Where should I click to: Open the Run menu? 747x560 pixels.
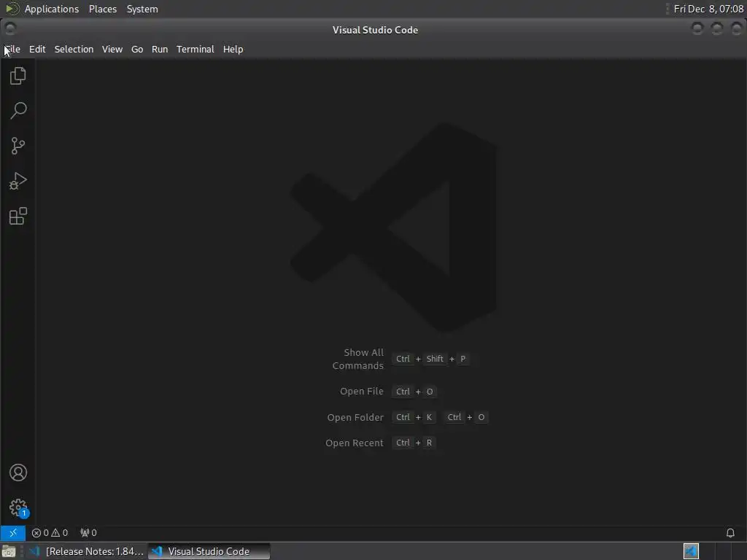(160, 49)
